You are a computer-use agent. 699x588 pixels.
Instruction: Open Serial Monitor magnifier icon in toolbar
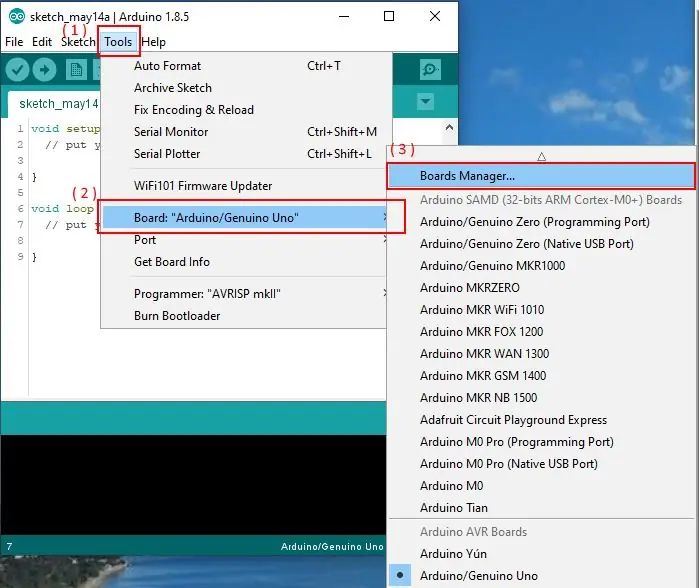[x=430, y=70]
